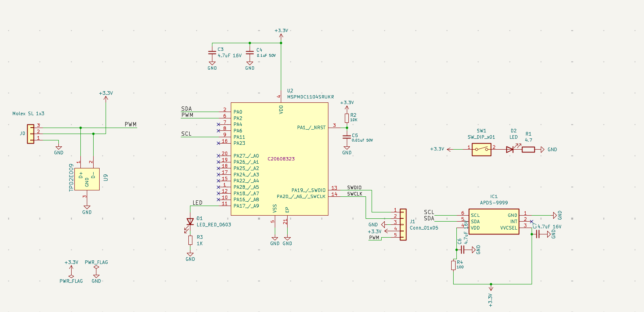Select the SW1 DIP switch symbol
644x312 pixels.
tap(482, 150)
